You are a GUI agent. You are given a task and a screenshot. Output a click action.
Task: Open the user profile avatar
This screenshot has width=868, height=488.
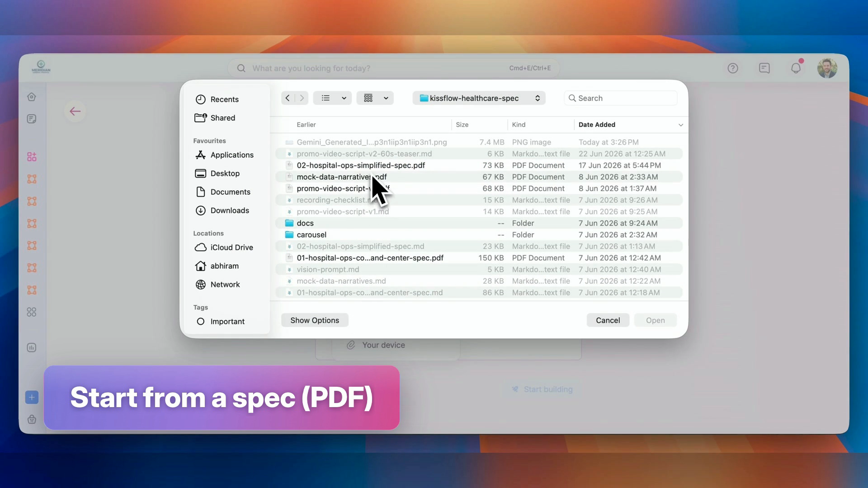(x=827, y=68)
